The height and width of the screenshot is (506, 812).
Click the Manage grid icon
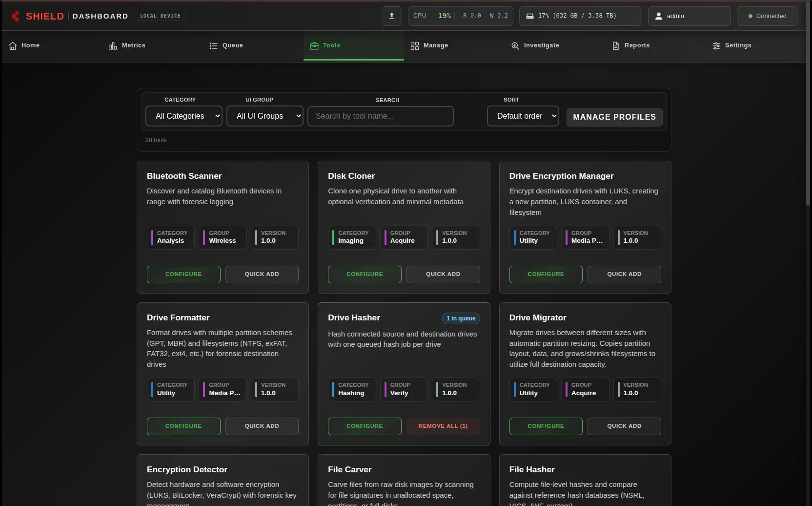tap(415, 45)
